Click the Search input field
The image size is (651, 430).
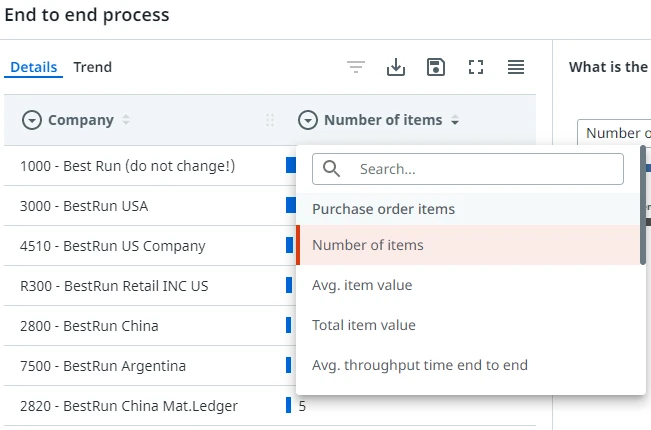468,169
